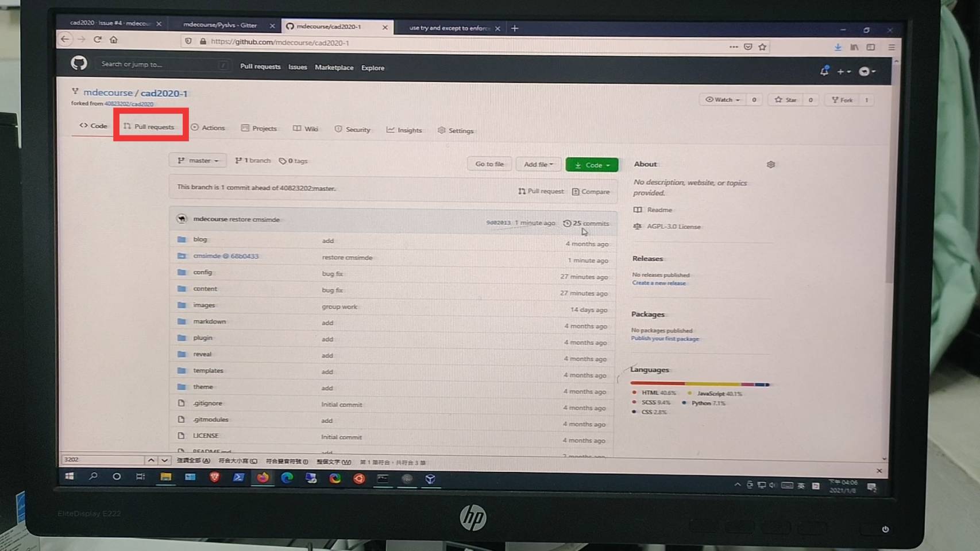Open the .gitmodules file
Viewport: 980px width, 551px height.
pos(211,420)
